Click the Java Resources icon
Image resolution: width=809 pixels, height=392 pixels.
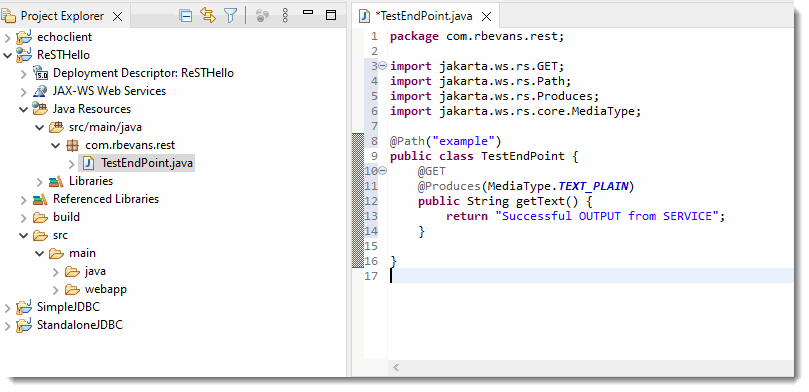(40, 109)
